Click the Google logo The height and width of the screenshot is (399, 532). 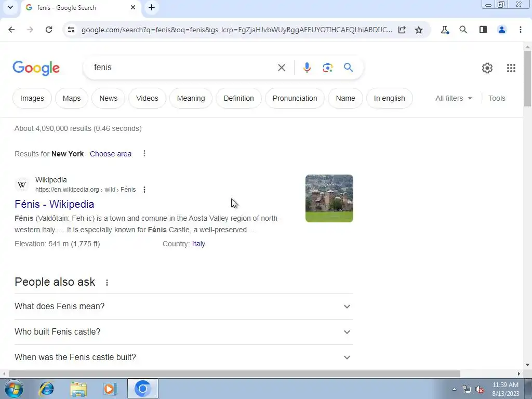[36, 68]
